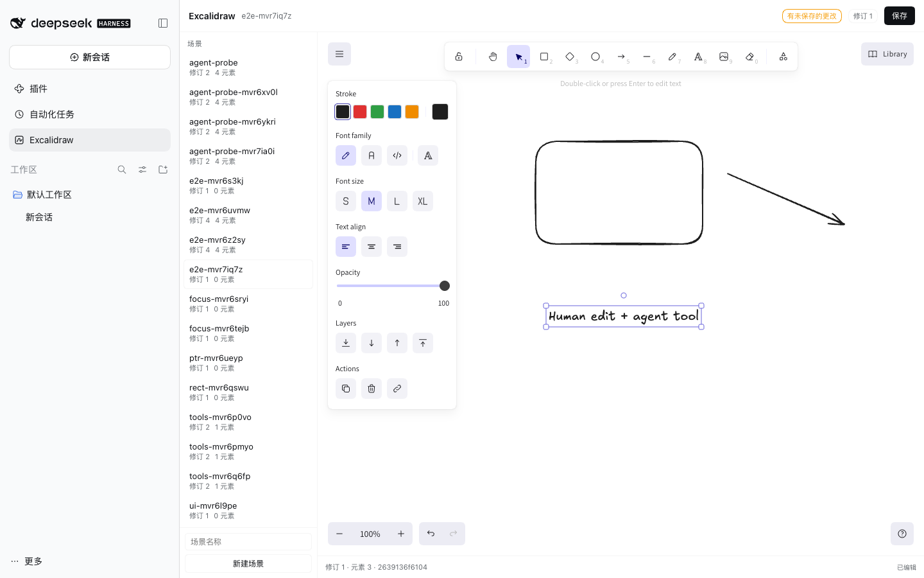Viewport: 924px width, 578px height.
Task: Center-align the text
Action: [372, 247]
